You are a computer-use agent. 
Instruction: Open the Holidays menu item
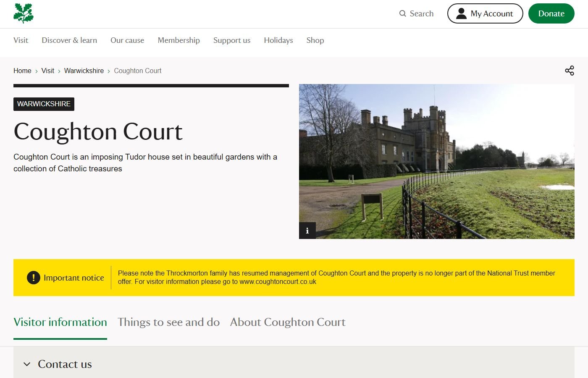click(278, 40)
